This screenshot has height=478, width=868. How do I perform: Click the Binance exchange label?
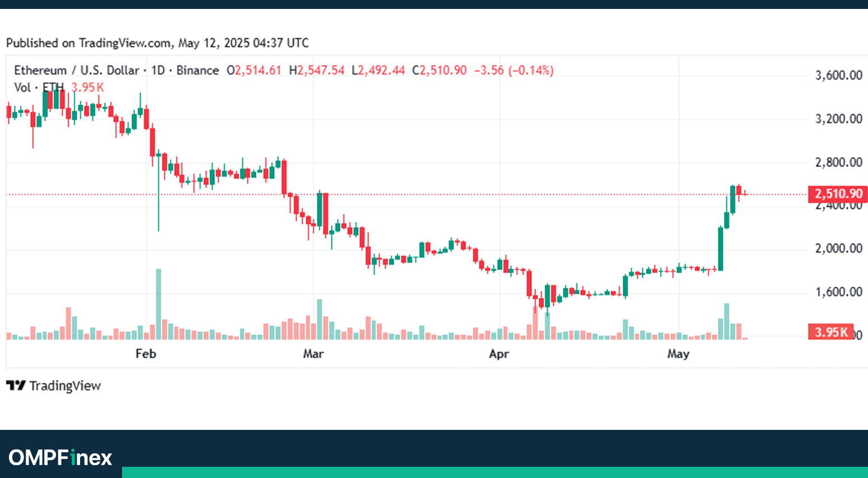click(198, 71)
